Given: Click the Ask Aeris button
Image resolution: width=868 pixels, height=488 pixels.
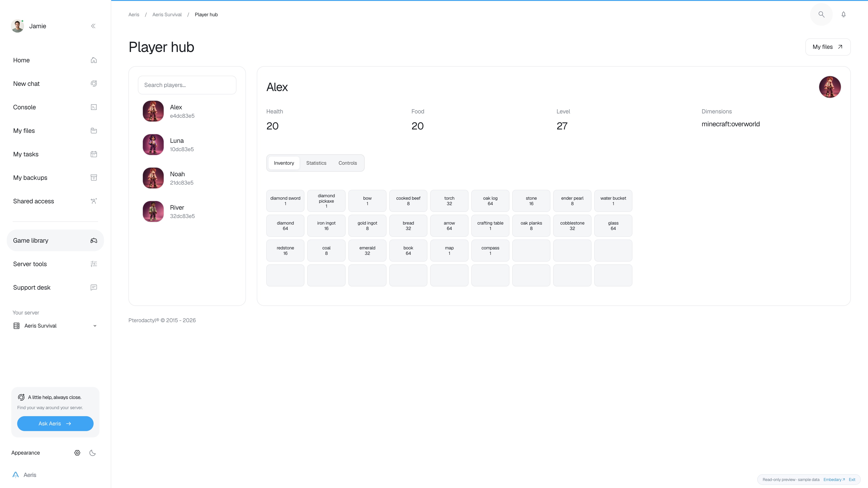Looking at the screenshot, I should [x=55, y=424].
